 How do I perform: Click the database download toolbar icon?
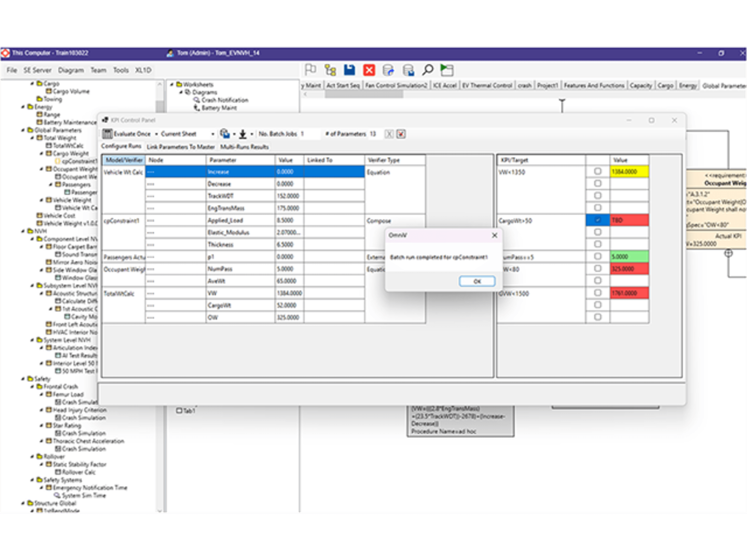point(408,70)
